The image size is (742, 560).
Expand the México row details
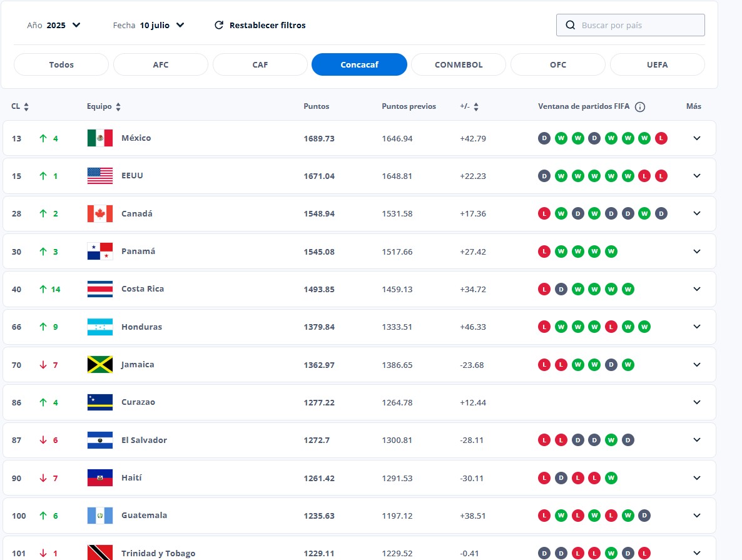point(697,138)
